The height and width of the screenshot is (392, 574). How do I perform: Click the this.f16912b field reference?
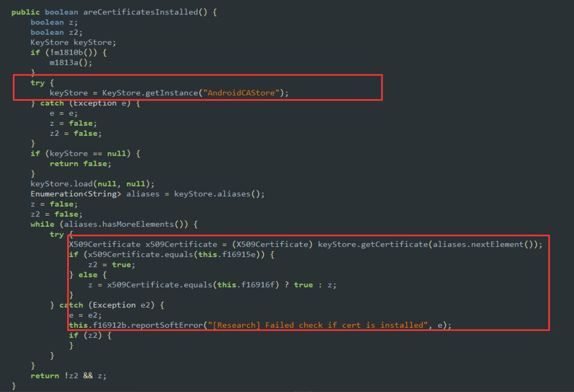[x=97, y=325]
